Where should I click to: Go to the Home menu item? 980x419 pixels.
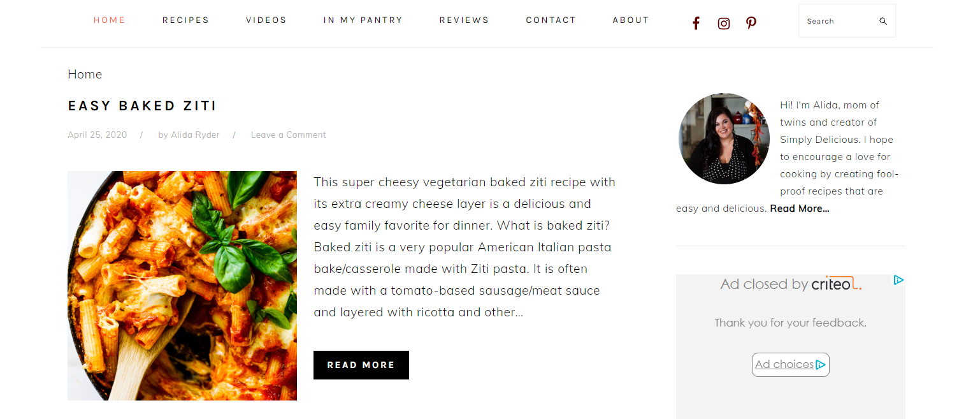(110, 20)
